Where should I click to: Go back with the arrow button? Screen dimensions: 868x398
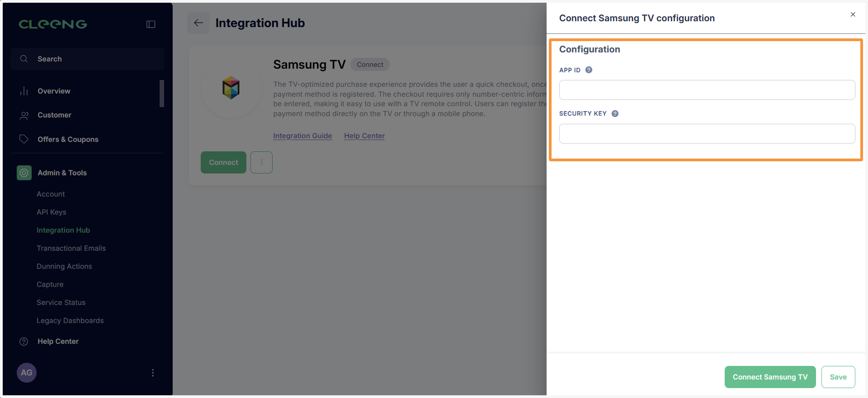(x=198, y=23)
